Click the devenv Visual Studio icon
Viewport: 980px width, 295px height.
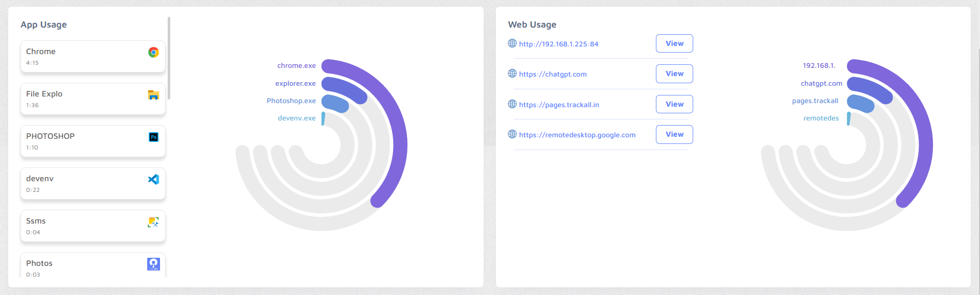click(x=153, y=179)
